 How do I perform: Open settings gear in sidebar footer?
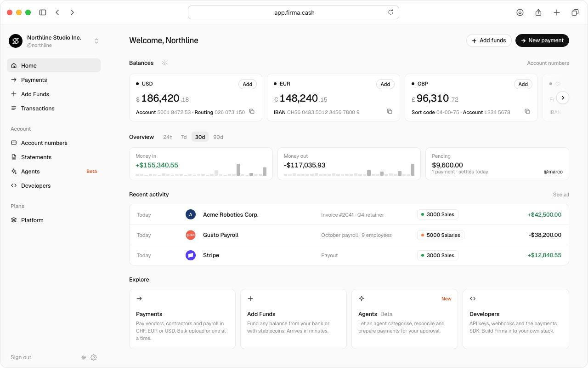tap(94, 357)
